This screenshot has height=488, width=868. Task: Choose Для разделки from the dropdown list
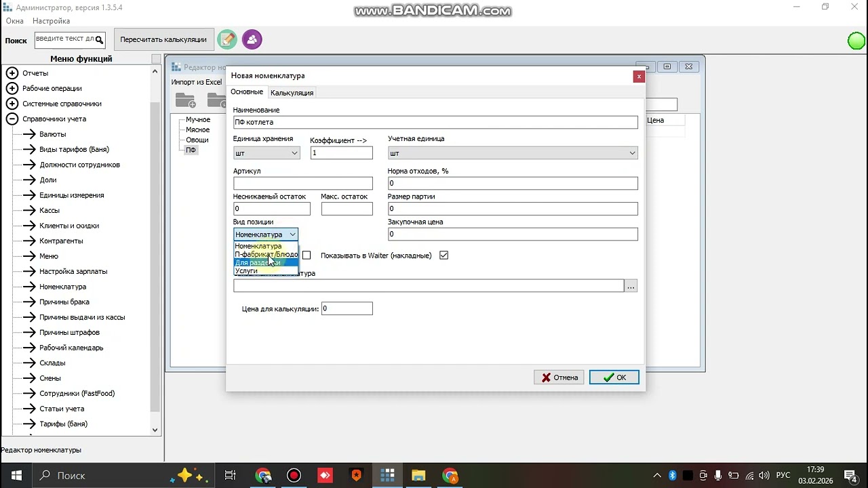pyautogui.click(x=266, y=262)
